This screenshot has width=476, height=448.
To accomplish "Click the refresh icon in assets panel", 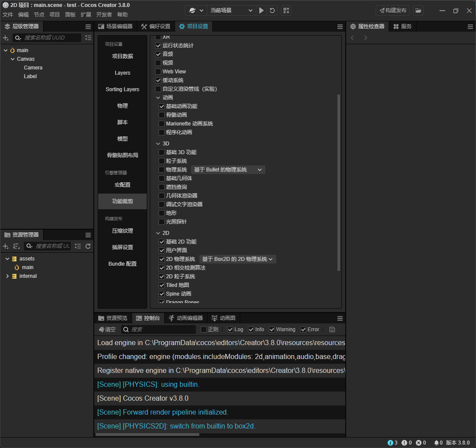I will click(x=88, y=246).
